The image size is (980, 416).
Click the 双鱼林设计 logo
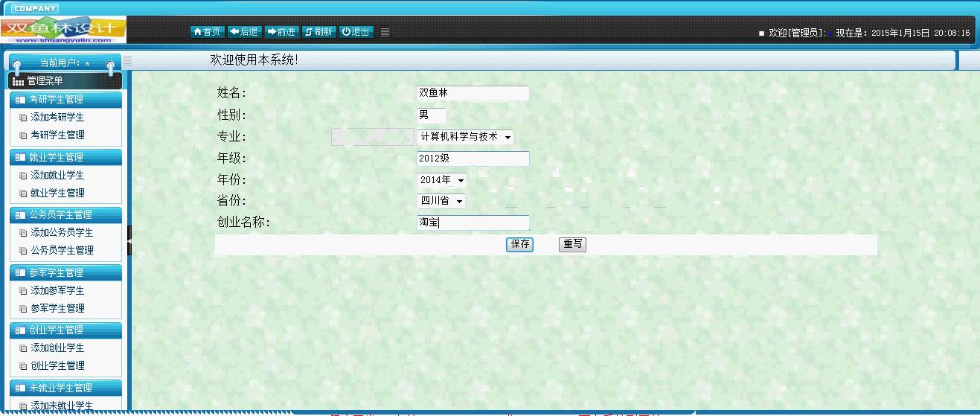click(x=63, y=30)
